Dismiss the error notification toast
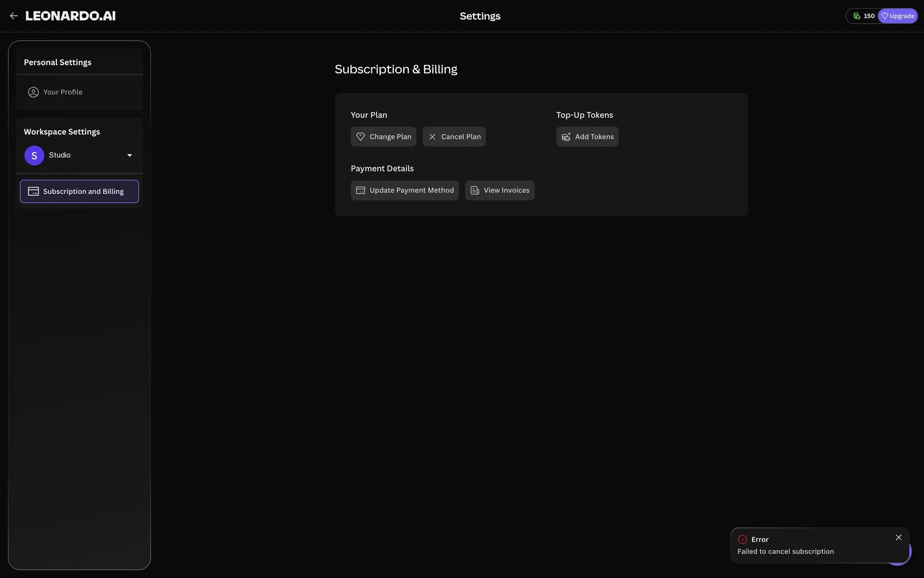 point(898,538)
